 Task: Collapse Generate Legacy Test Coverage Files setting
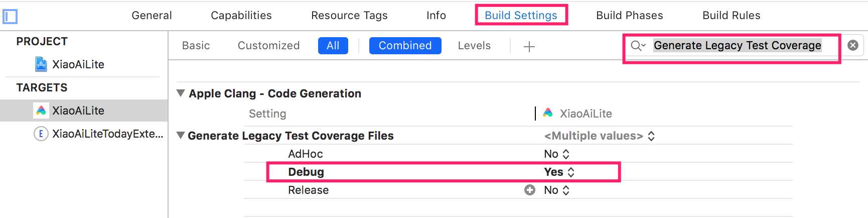pyautogui.click(x=181, y=135)
